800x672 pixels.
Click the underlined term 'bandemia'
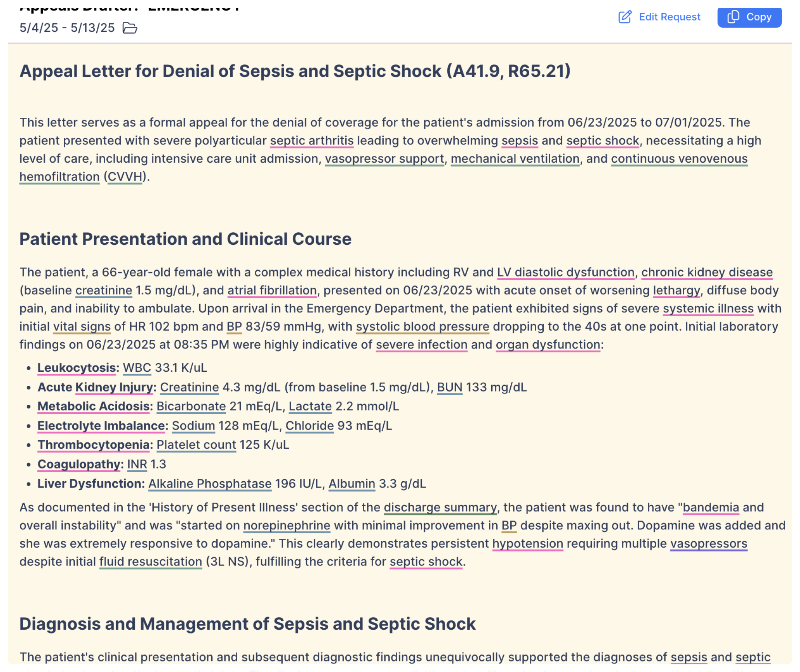[711, 507]
